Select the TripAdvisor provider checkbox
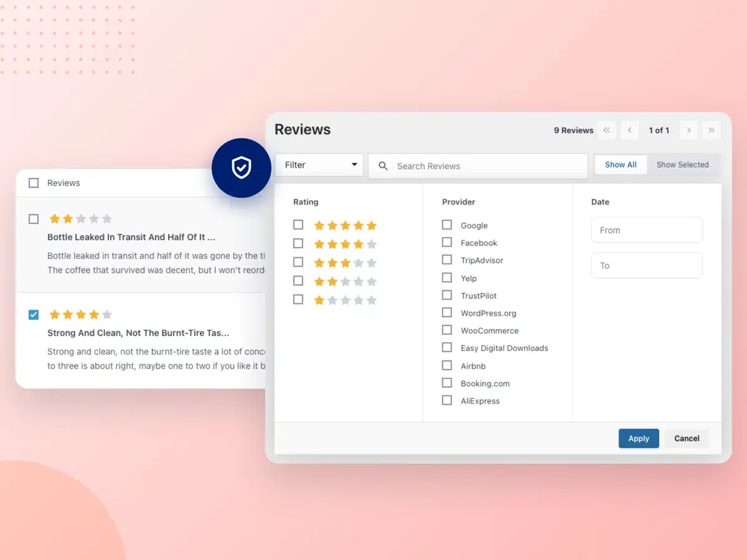Screen dimensions: 747x560 (x=447, y=259)
